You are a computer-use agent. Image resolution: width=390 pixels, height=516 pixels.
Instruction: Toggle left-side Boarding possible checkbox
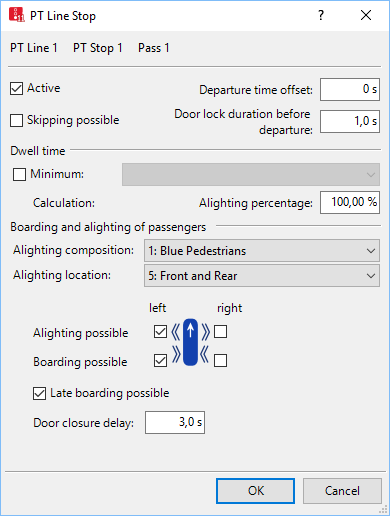(x=160, y=360)
